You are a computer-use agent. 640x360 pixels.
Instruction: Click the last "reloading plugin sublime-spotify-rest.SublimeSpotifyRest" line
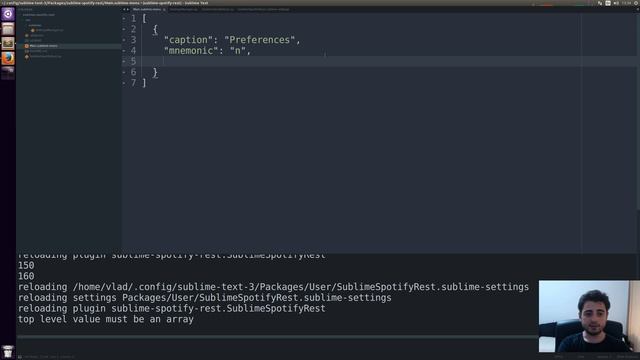click(171, 308)
